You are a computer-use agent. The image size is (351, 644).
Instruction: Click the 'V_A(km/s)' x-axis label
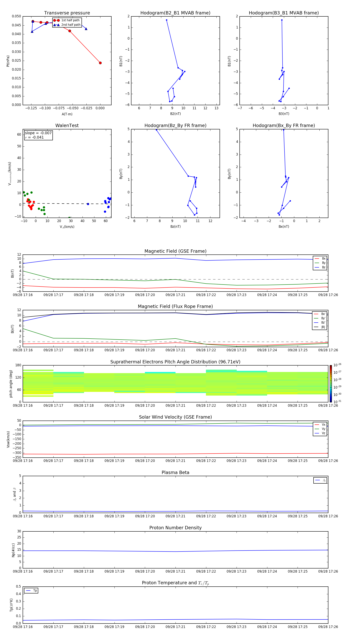tap(67, 227)
